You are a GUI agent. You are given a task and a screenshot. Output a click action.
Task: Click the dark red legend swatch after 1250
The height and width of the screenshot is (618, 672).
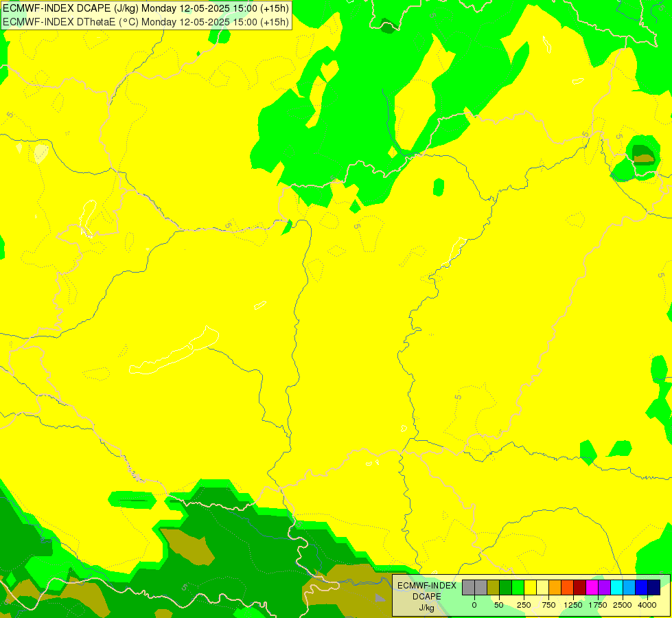click(x=580, y=588)
